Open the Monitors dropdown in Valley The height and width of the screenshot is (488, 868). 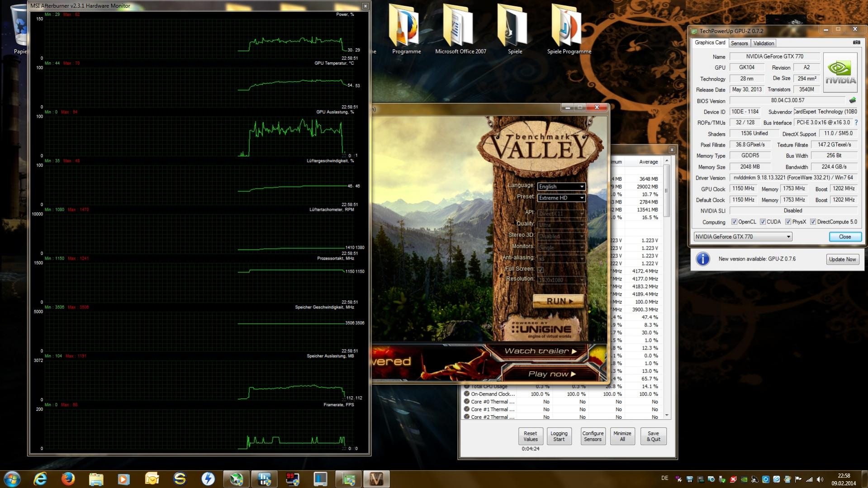click(561, 247)
